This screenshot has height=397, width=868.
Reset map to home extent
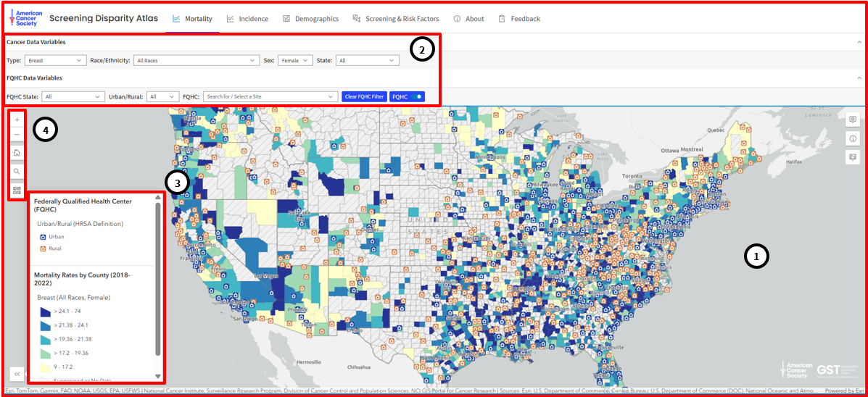(x=17, y=153)
